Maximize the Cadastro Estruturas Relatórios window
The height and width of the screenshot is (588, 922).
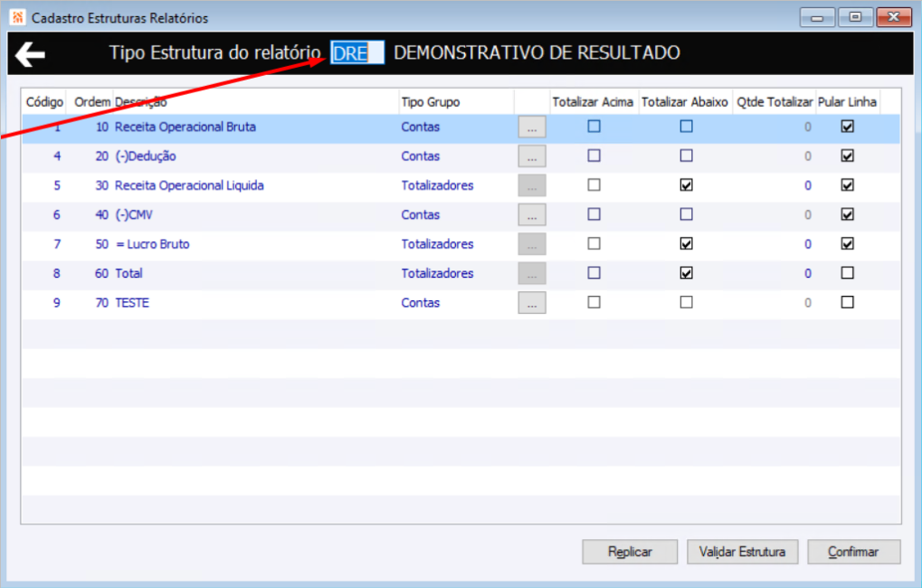click(x=856, y=17)
